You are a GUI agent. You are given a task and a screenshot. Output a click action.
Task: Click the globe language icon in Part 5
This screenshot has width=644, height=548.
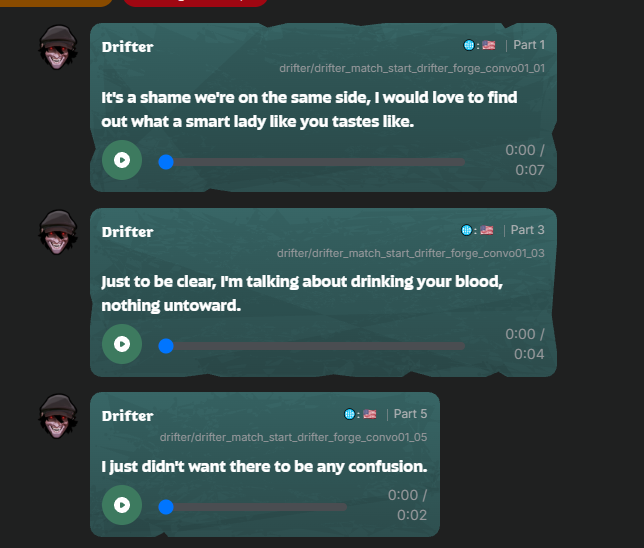point(349,414)
